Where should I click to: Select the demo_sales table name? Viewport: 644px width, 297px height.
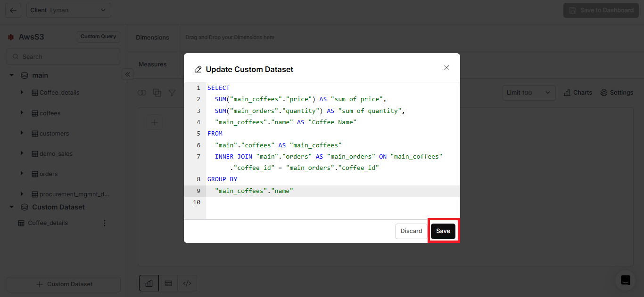click(56, 154)
